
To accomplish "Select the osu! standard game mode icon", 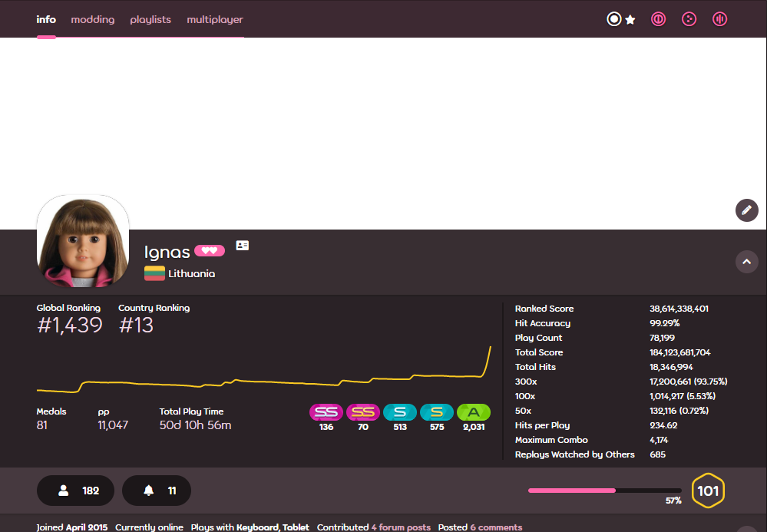I will pos(614,19).
